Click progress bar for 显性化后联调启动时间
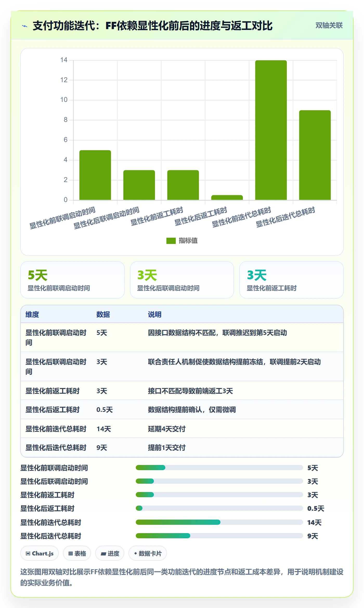Screen dimensions: 364x608 coord(219,481)
